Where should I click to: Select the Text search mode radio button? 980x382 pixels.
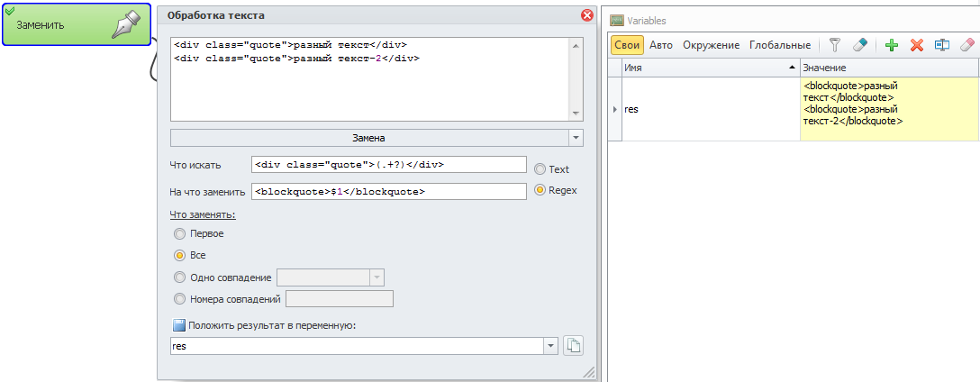540,169
